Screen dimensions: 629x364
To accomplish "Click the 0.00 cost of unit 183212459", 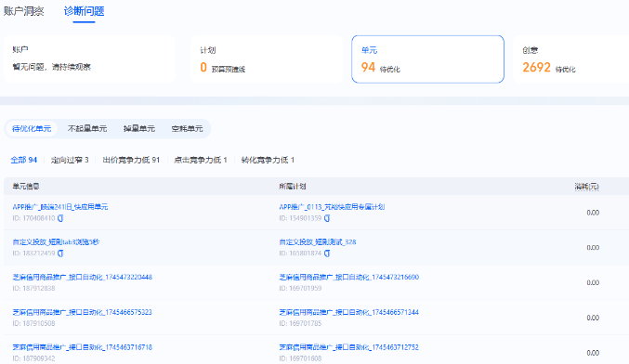I will pyautogui.click(x=593, y=248).
